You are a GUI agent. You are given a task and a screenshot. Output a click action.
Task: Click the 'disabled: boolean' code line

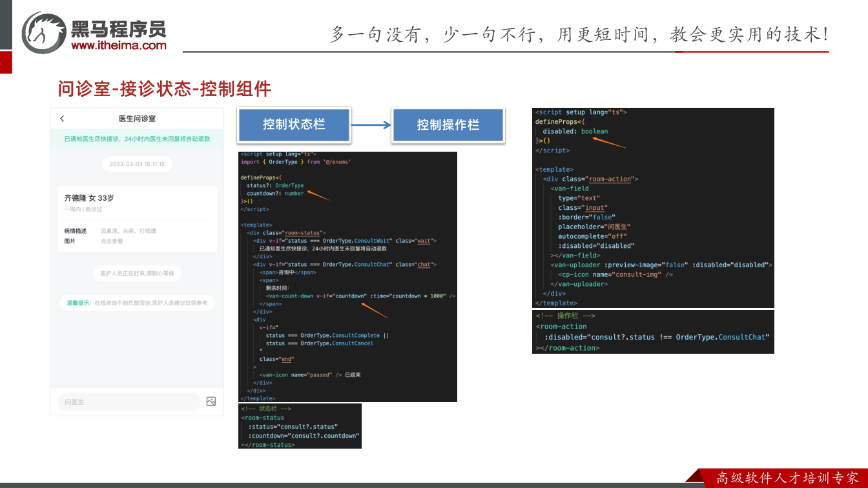click(x=575, y=131)
